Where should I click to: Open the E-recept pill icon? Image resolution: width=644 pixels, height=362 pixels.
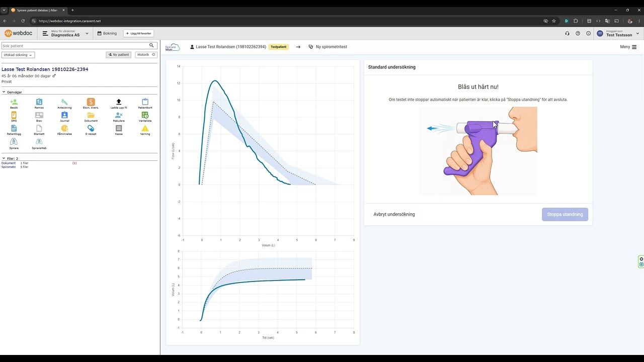click(x=91, y=128)
